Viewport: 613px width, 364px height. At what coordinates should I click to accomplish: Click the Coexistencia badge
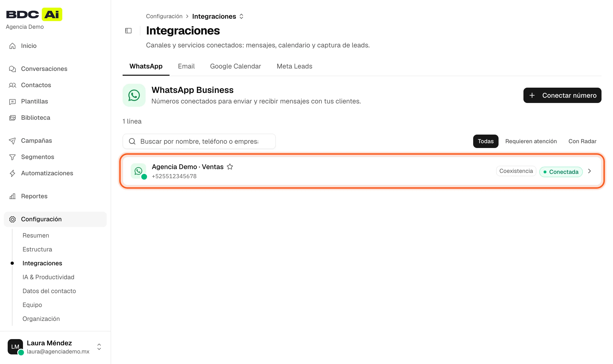[516, 171]
